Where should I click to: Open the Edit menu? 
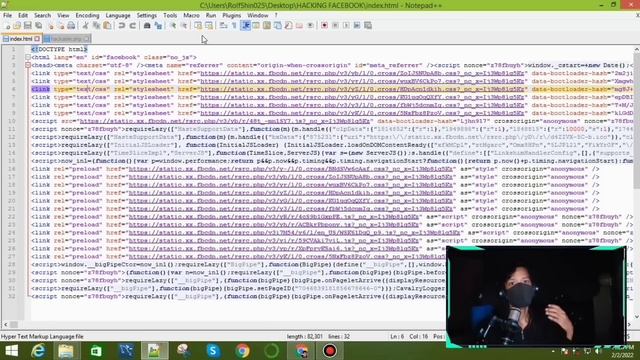tap(23, 16)
